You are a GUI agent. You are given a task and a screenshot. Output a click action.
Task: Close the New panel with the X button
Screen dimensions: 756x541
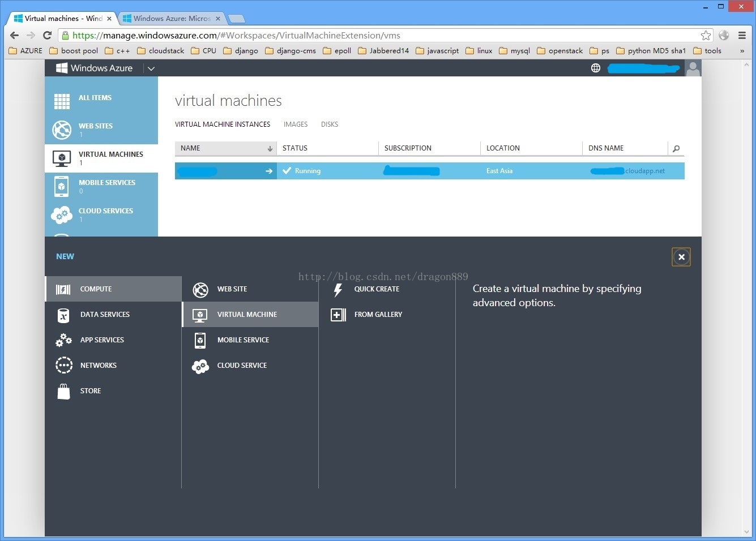681,257
